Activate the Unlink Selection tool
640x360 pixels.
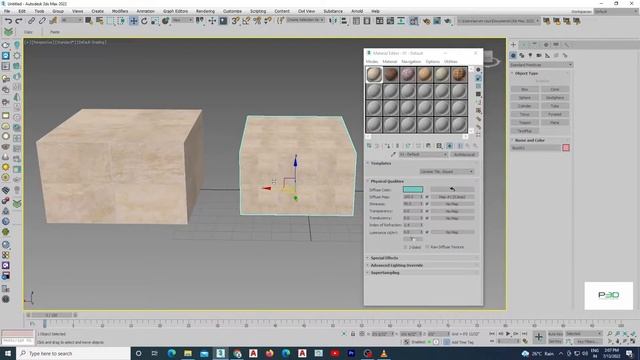click(42, 20)
